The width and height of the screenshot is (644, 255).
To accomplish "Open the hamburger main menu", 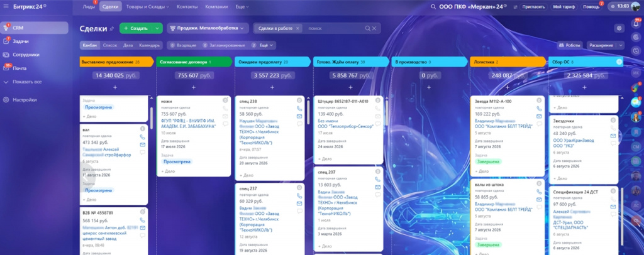I will coord(6,6).
